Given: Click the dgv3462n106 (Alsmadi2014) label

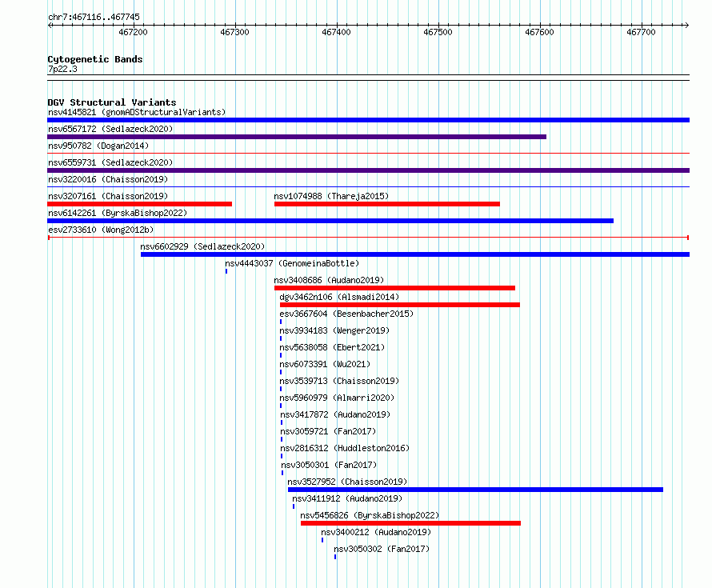Looking at the screenshot, I should [x=339, y=297].
